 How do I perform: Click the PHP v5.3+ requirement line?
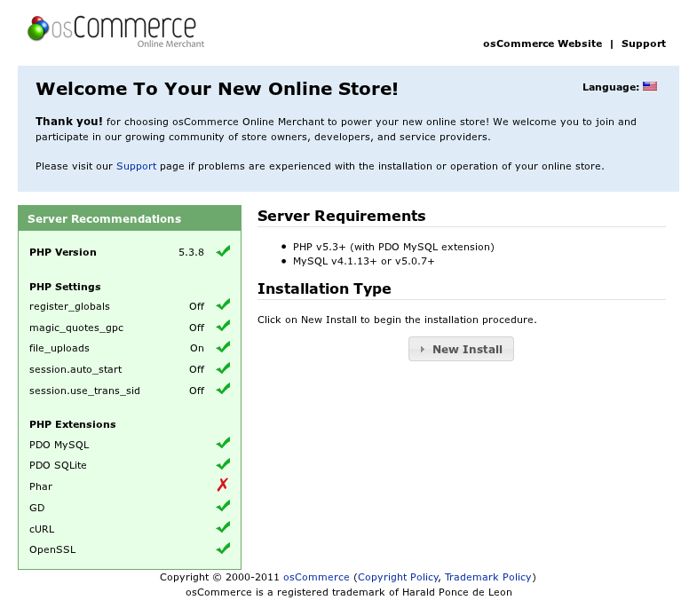393,247
